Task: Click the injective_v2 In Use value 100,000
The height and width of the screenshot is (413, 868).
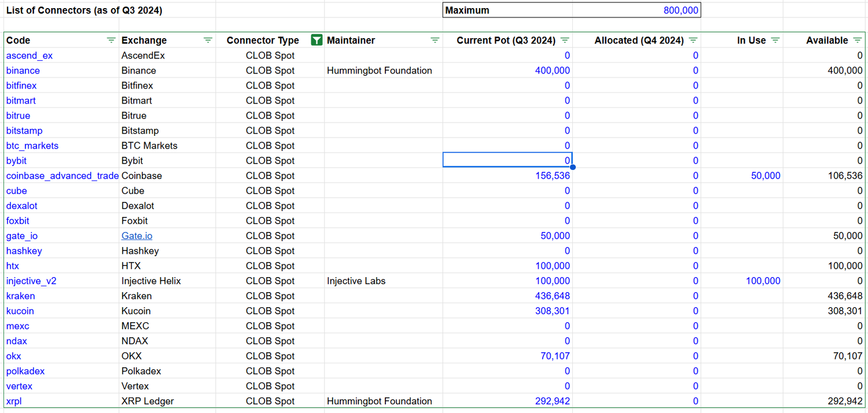Action: [x=763, y=281]
